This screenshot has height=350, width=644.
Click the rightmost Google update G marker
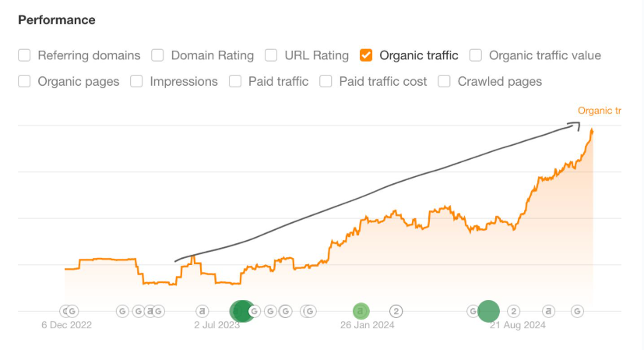click(x=578, y=311)
